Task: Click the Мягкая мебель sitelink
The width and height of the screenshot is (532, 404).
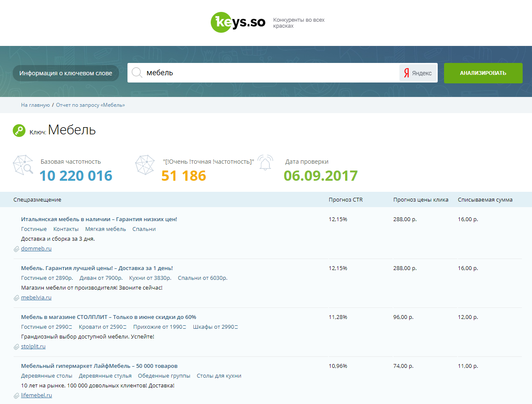Action: pos(105,229)
